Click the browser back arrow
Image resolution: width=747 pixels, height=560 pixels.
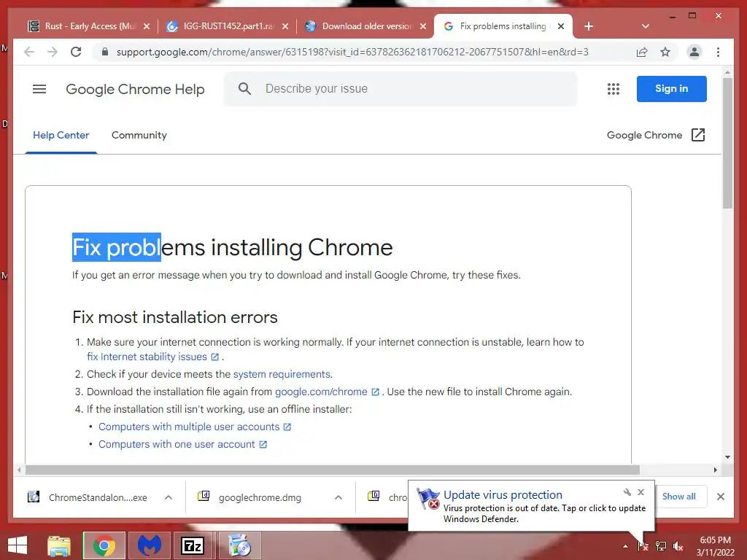[29, 52]
